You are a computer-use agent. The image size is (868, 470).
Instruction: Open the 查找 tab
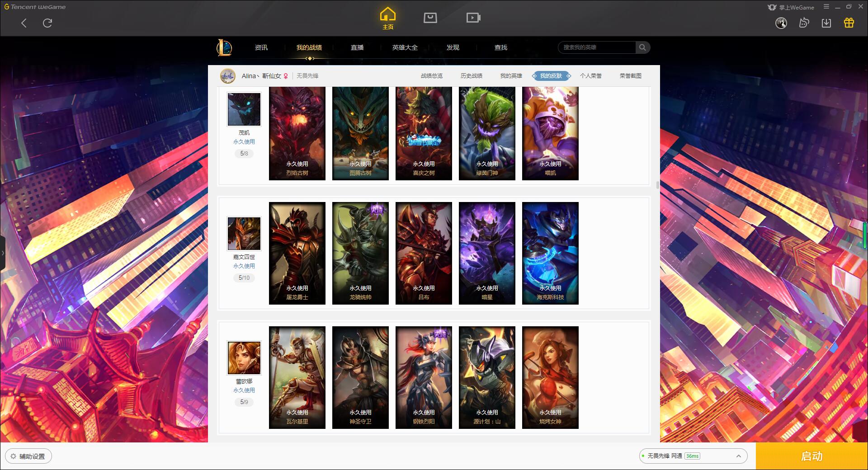tap(501, 47)
